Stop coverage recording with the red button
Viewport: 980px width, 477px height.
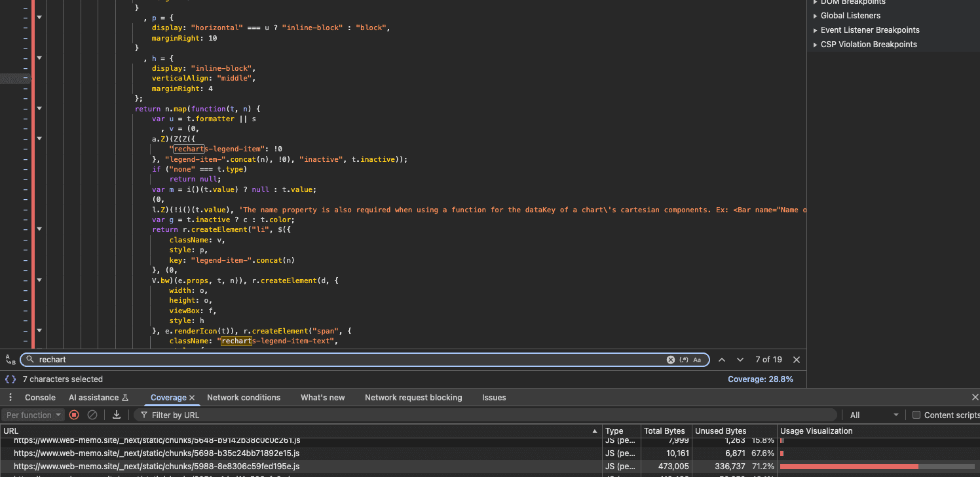(x=74, y=415)
